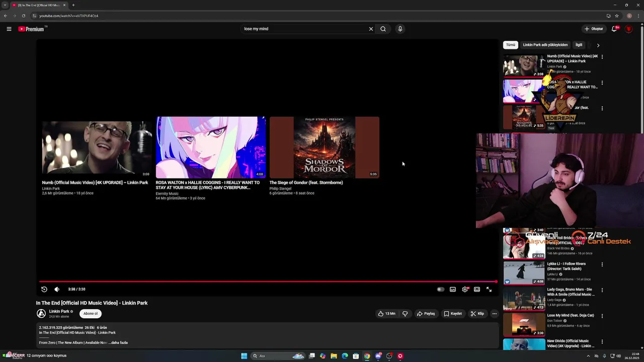
Task: Go back in browser history
Action: pos(6,16)
